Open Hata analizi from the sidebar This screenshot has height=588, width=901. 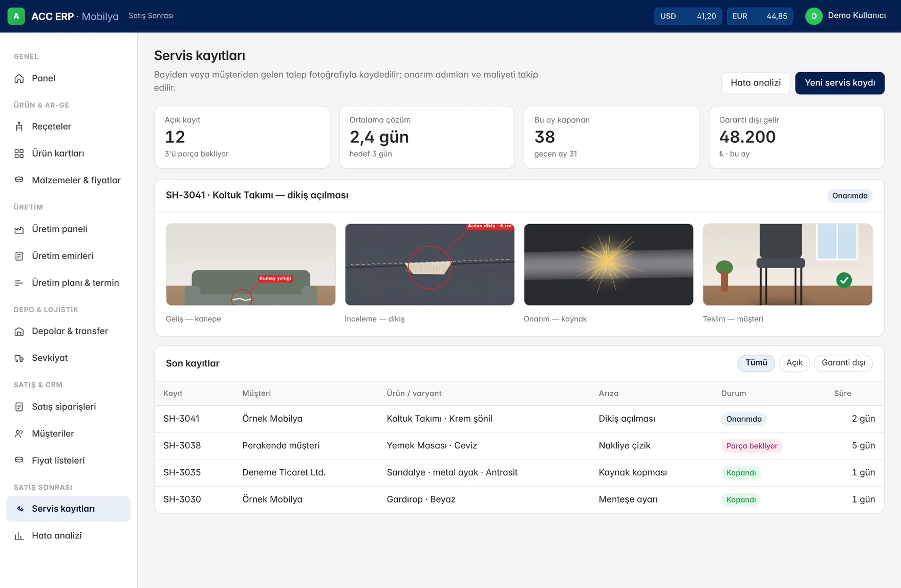tap(68, 536)
